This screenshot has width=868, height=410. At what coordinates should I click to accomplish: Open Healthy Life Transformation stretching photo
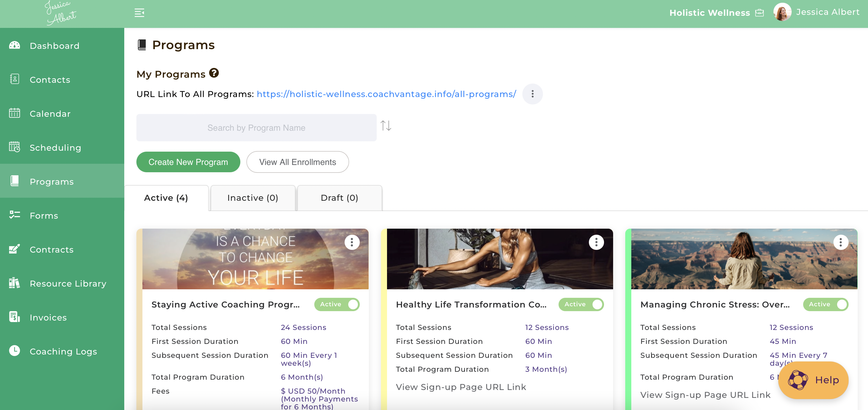(x=500, y=259)
